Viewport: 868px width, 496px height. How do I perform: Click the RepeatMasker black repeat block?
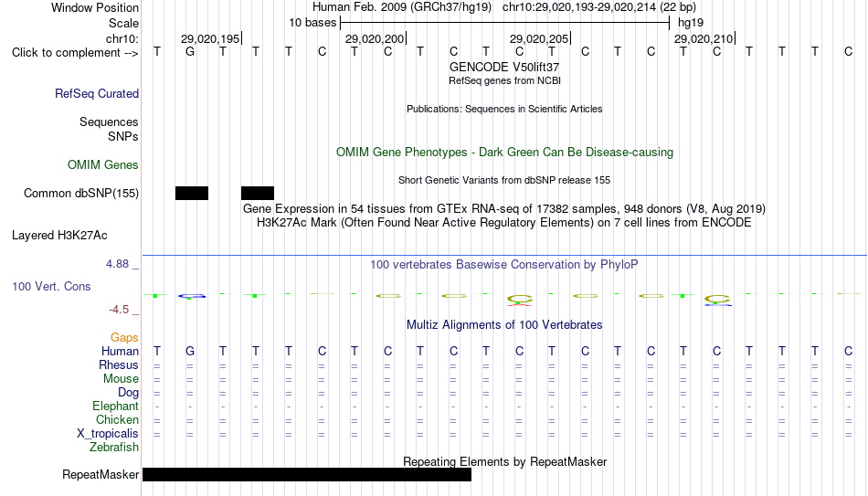click(x=307, y=474)
